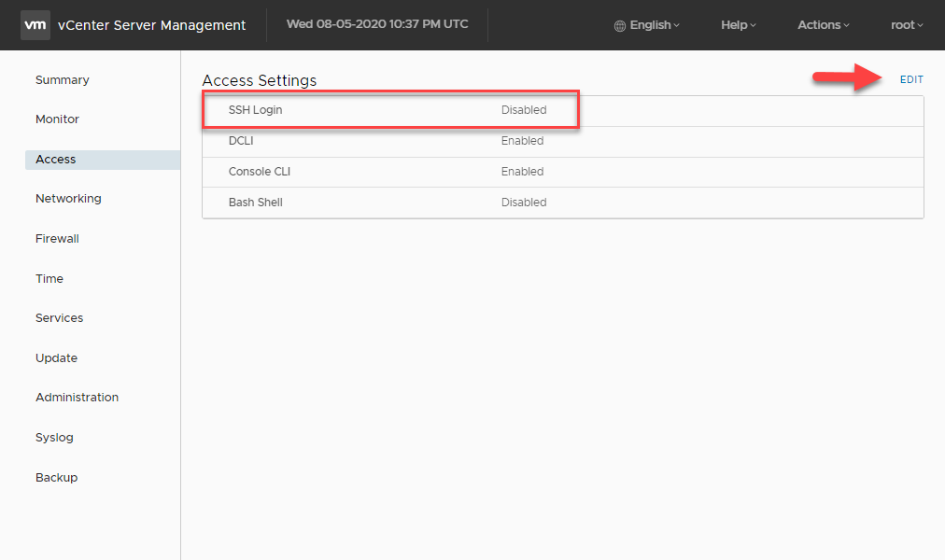Image resolution: width=945 pixels, height=560 pixels.
Task: Open the Services page
Action: pos(59,318)
